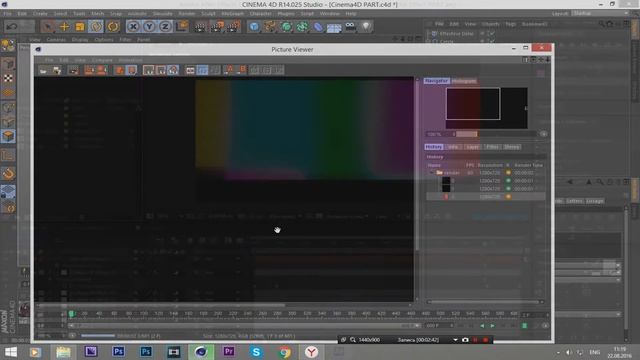Click the green NURBS generator icon
The image size is (640, 360).
287,27
